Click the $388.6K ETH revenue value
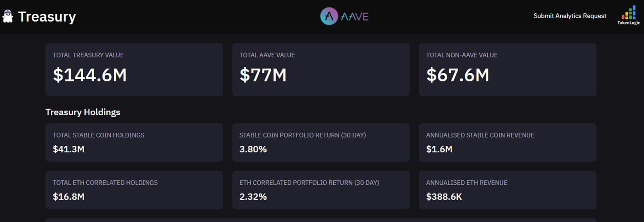Screen dimensions: 644x222 444,197
